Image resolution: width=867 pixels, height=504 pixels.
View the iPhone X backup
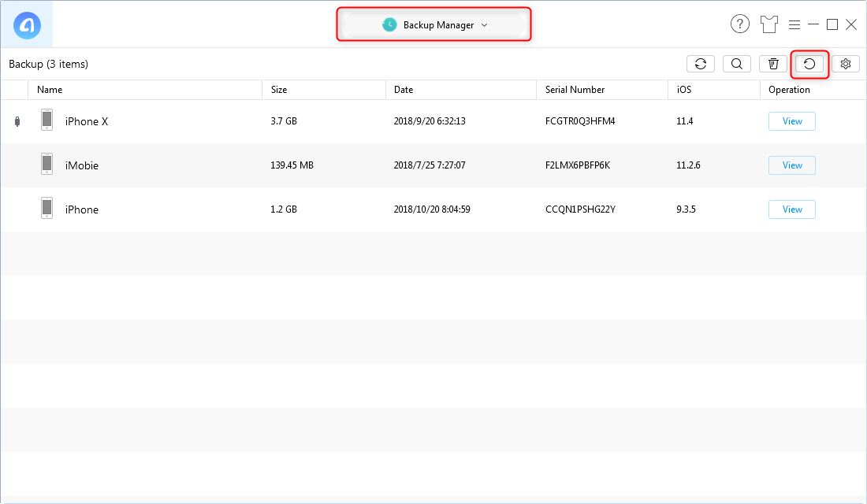[x=792, y=121]
